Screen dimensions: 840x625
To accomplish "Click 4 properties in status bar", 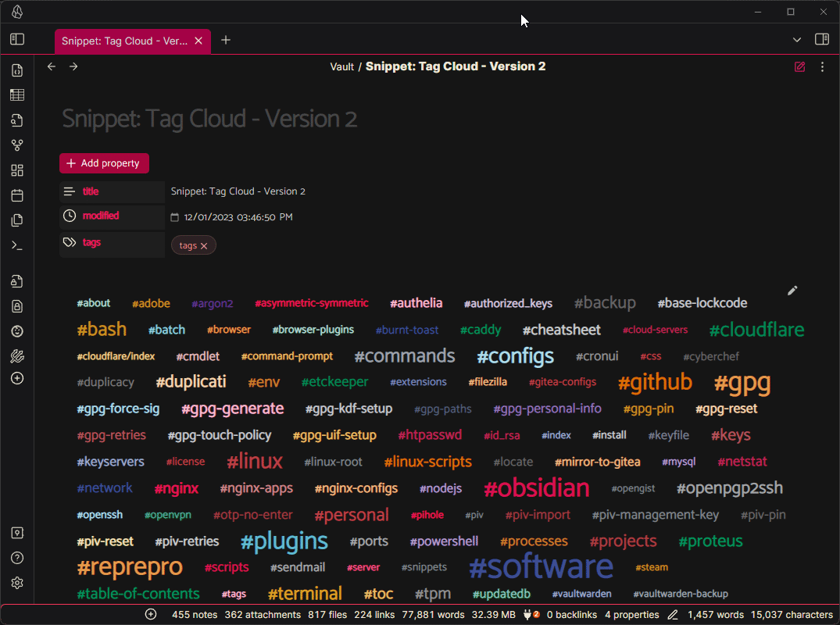I will coord(631,615).
